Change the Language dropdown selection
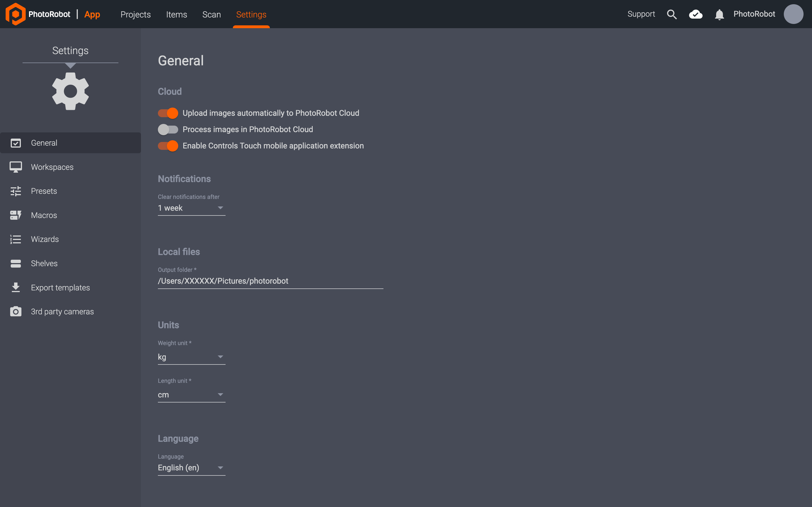 (x=191, y=468)
